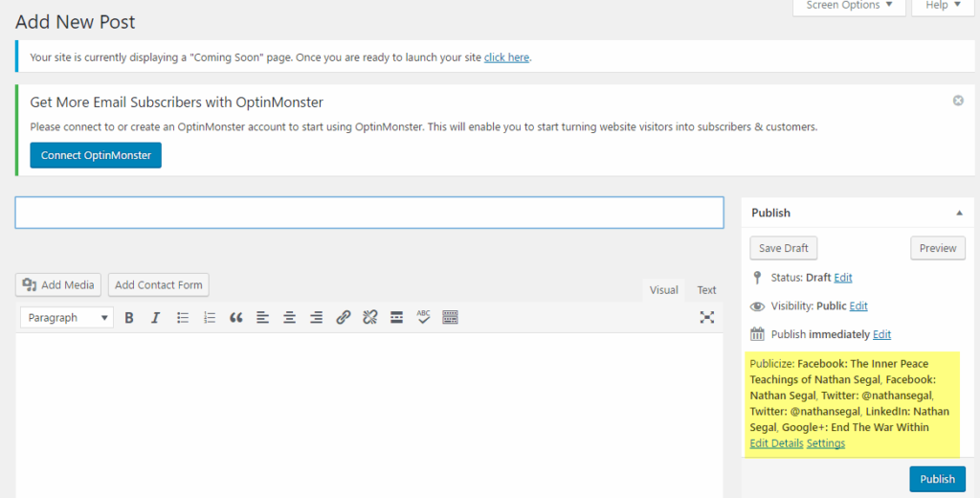Image resolution: width=980 pixels, height=498 pixels.
Task: Align text right
Action: click(316, 318)
